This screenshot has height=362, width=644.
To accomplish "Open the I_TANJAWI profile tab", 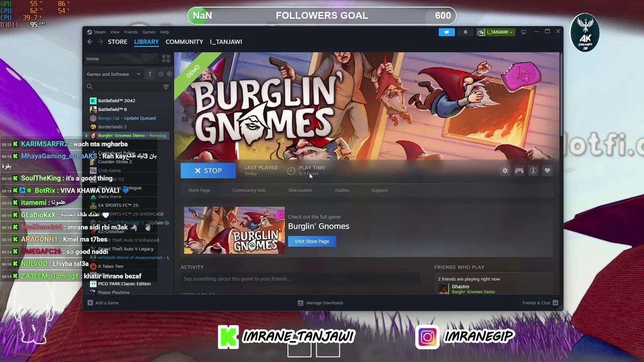I will coord(226,42).
